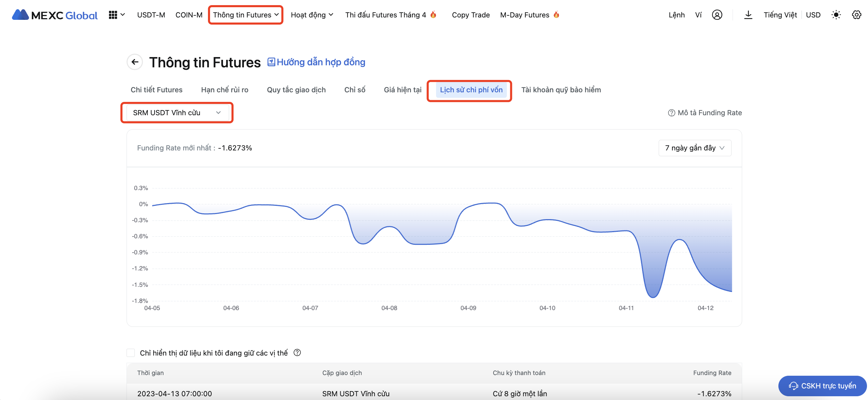
Task: Enable showing data only for held positions
Action: click(131, 353)
